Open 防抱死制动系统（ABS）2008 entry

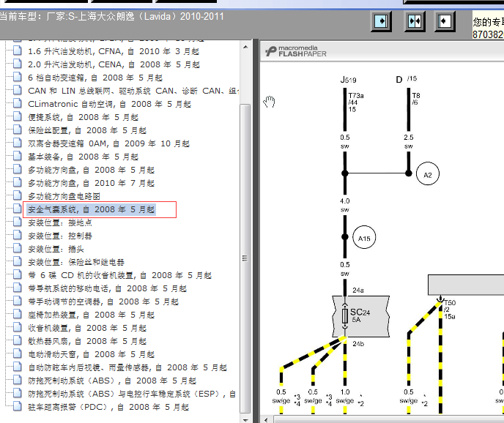112,381
